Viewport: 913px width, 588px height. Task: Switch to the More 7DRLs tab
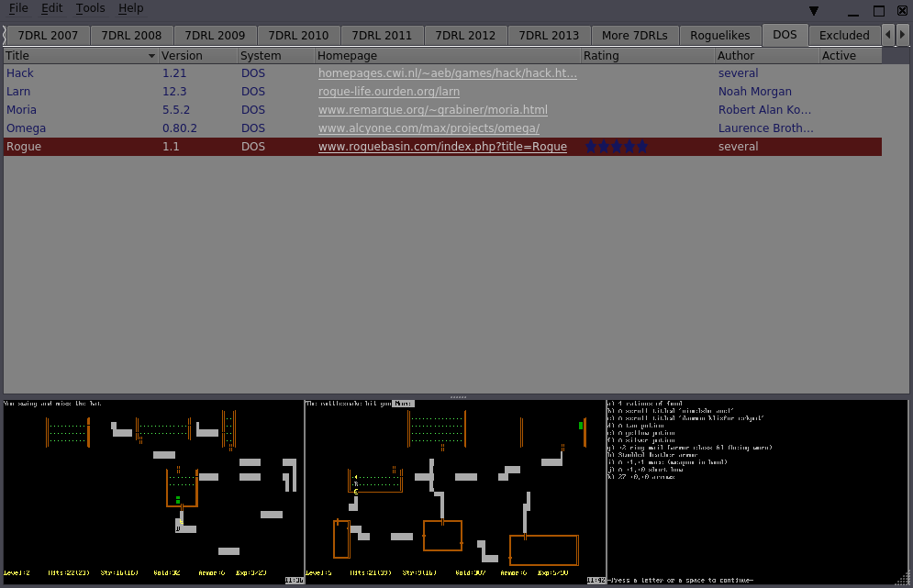[635, 36]
